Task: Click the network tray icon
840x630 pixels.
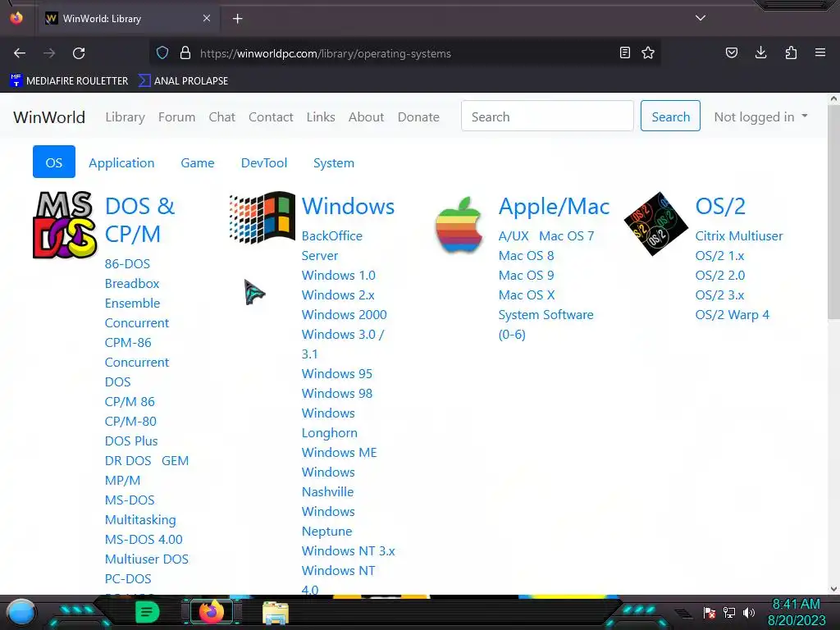Action: pyautogui.click(x=729, y=612)
